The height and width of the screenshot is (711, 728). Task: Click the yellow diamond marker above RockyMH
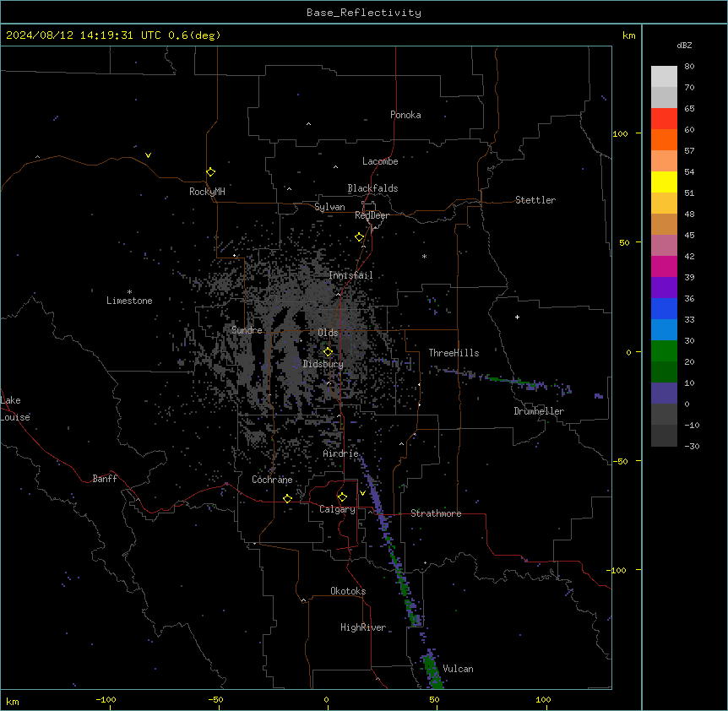(210, 172)
